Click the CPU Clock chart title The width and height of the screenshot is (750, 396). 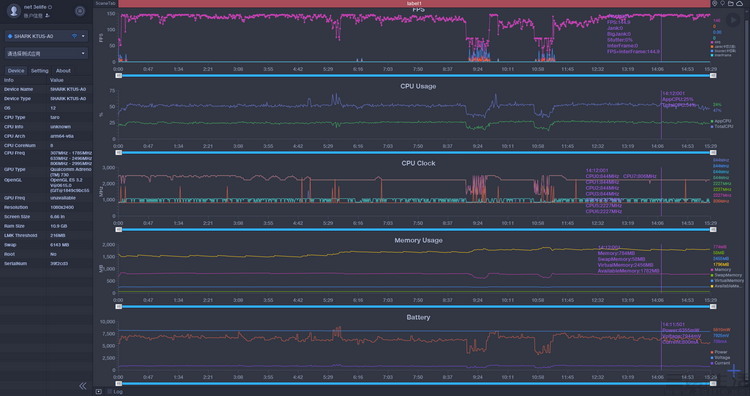[x=418, y=163]
